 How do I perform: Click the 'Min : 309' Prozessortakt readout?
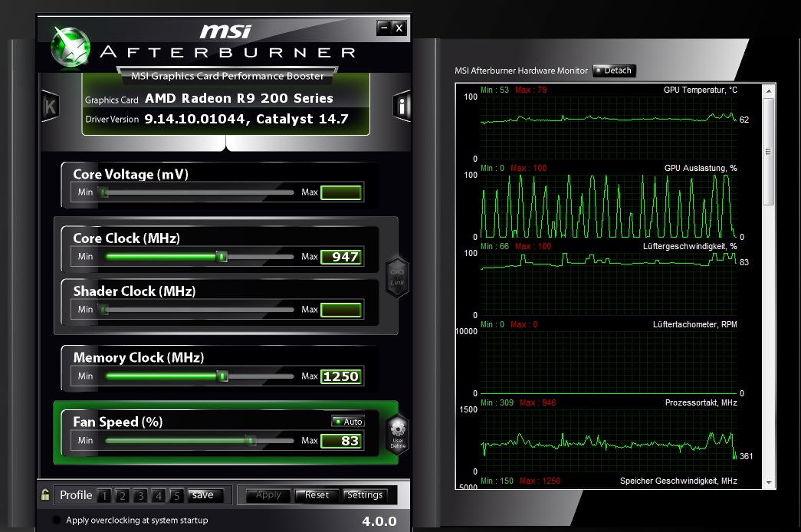pyautogui.click(x=497, y=402)
